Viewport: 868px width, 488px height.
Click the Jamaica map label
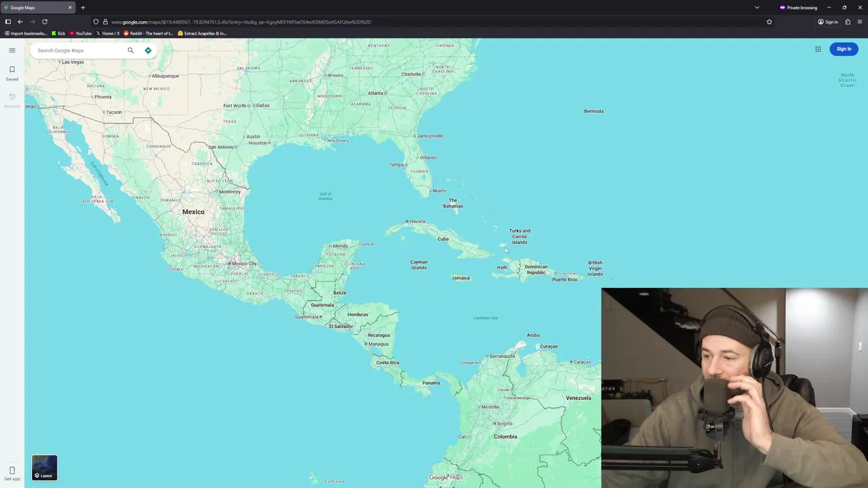pyautogui.click(x=460, y=278)
